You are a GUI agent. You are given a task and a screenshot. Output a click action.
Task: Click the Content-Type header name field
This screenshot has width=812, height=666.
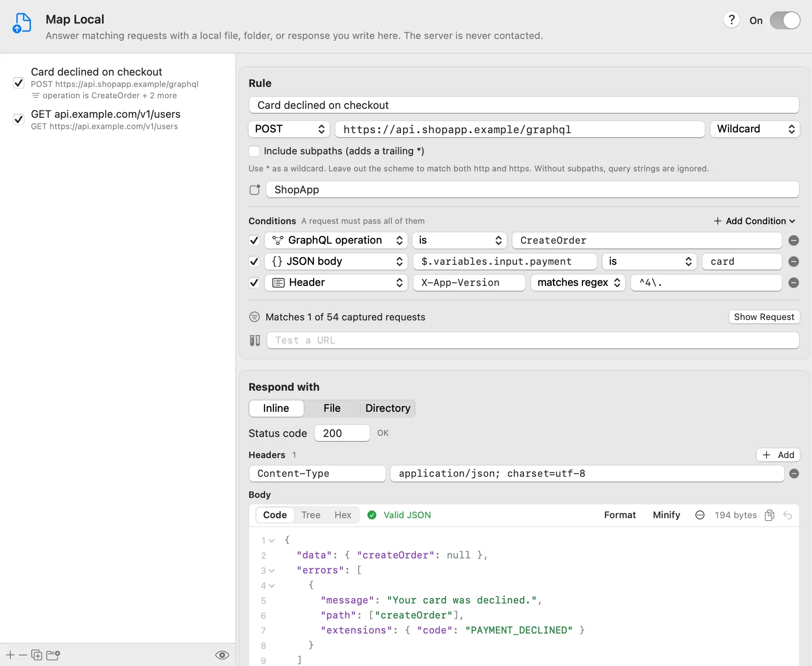(317, 474)
